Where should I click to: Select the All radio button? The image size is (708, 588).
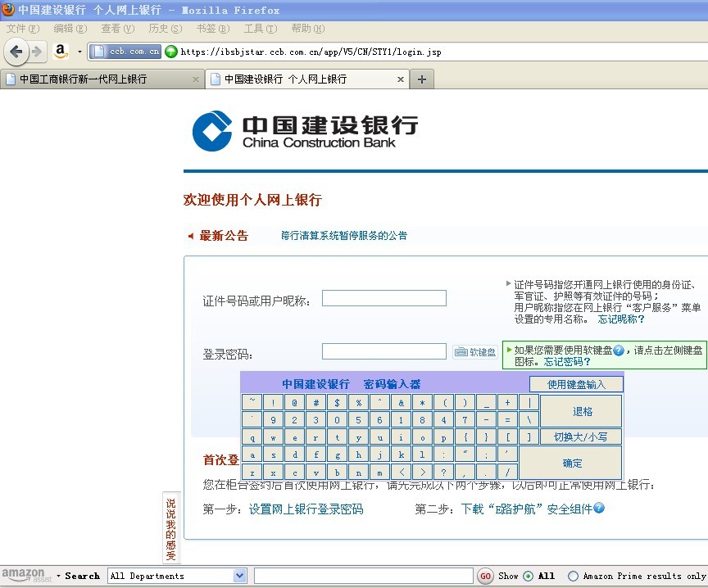coord(528,576)
